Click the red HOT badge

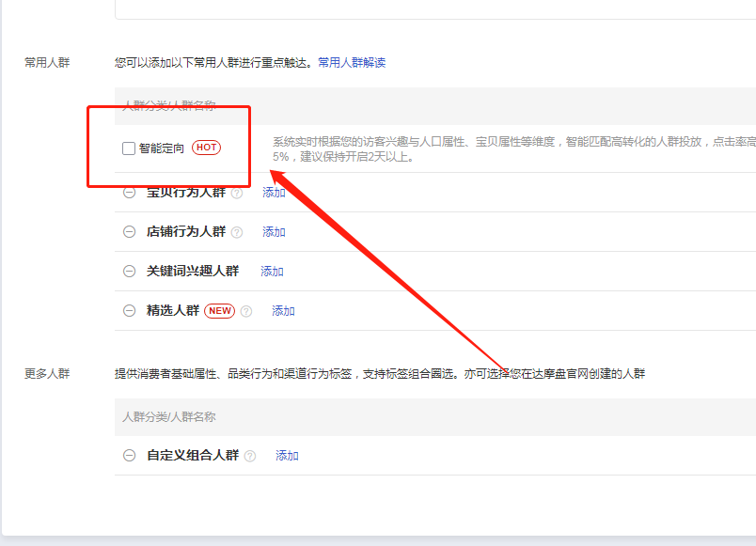pos(206,148)
